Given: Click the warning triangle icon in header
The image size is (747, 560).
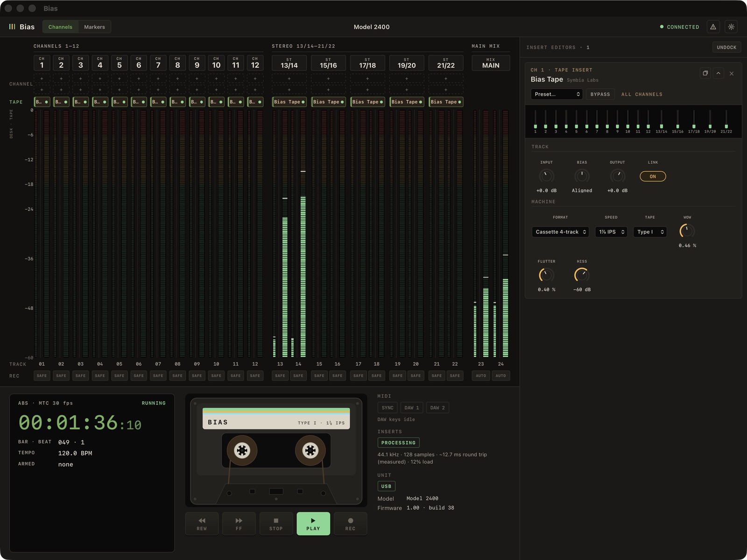Looking at the screenshot, I should click(x=713, y=27).
